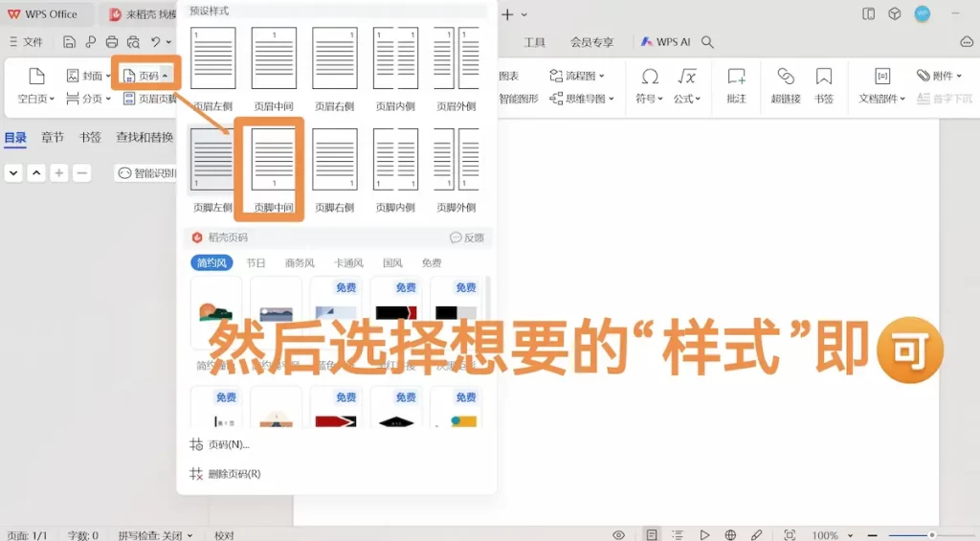The width and height of the screenshot is (980, 541).
Task: Select 页脚左侧 footer-left preset
Action: click(x=212, y=170)
